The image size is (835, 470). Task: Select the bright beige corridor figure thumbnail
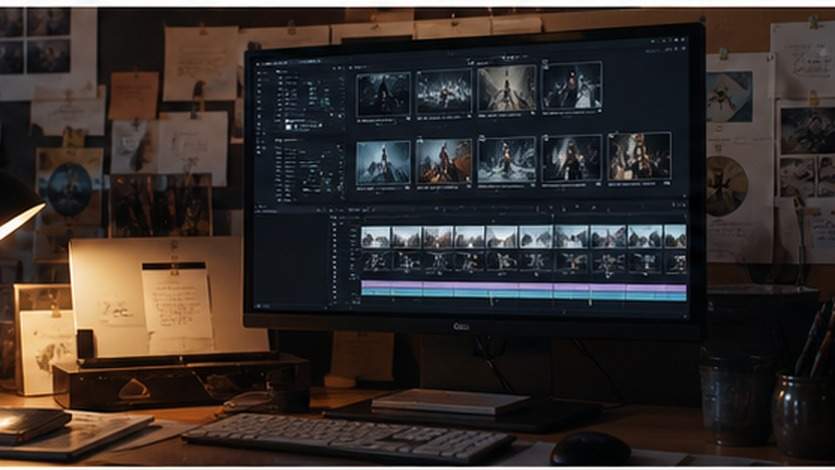506,89
